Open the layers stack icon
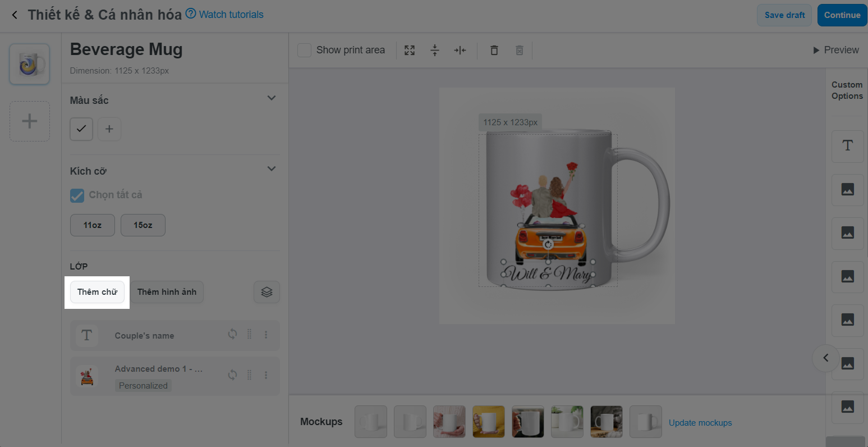868x447 pixels. pyautogui.click(x=267, y=292)
